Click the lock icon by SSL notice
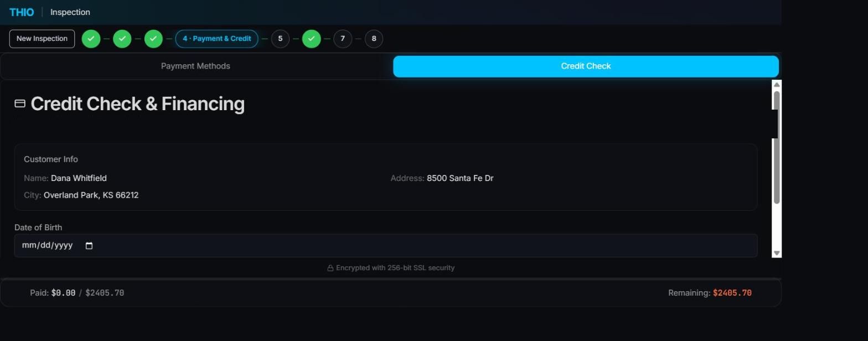The width and height of the screenshot is (868, 341). (x=330, y=268)
